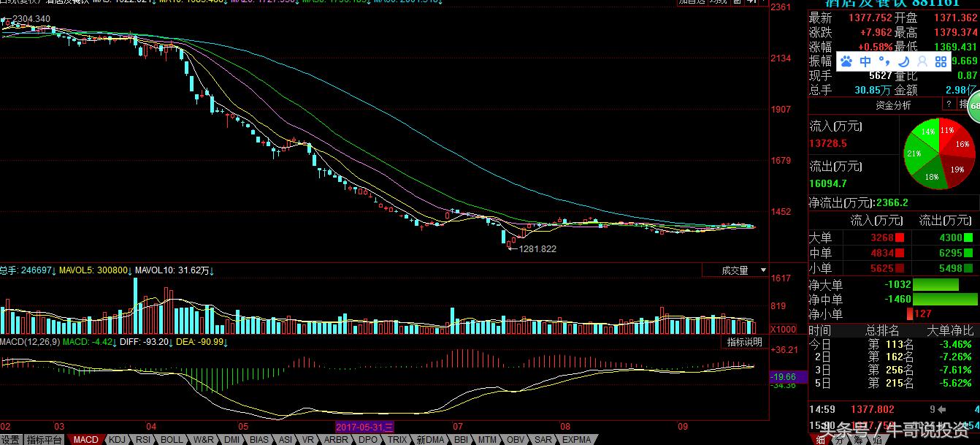Open the 指标平台 tab
Image resolution: width=980 pixels, height=445 pixels.
(x=45, y=439)
